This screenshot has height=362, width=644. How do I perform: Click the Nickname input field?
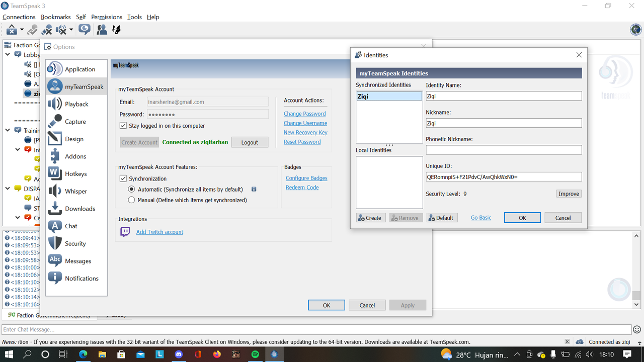pyautogui.click(x=504, y=123)
